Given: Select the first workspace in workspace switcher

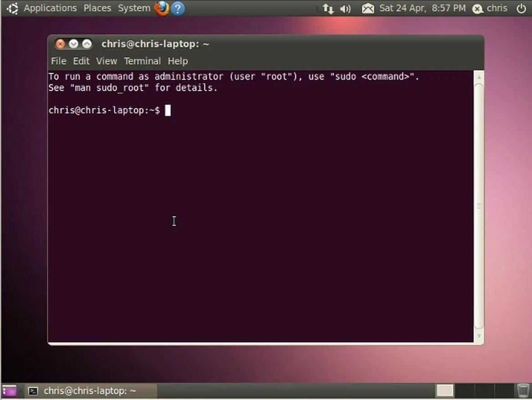Looking at the screenshot, I should (x=445, y=390).
